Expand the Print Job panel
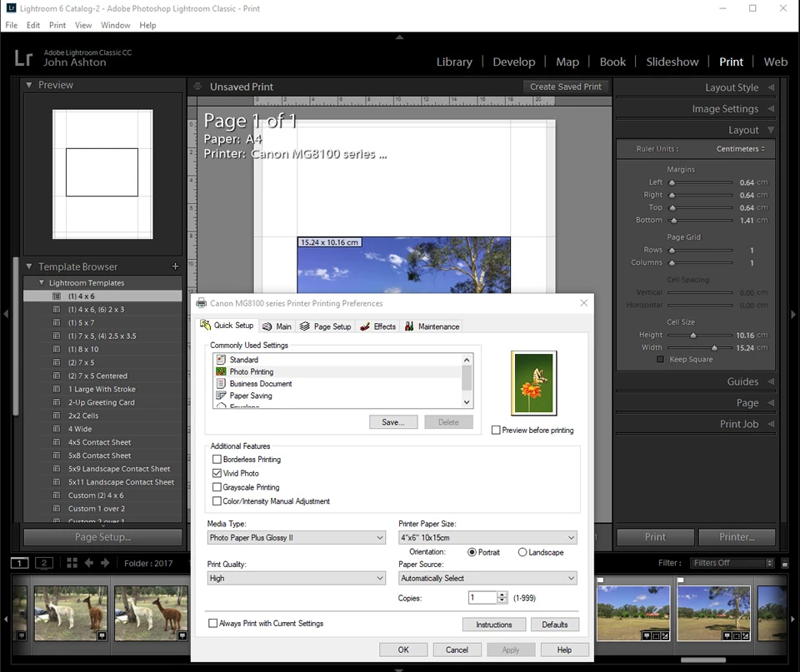This screenshot has width=800, height=672. point(771,424)
